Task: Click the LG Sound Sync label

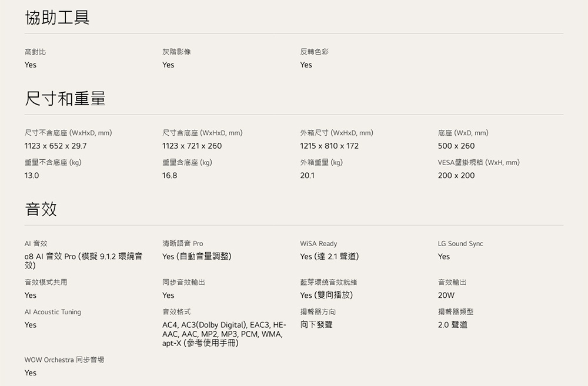Action: click(460, 244)
